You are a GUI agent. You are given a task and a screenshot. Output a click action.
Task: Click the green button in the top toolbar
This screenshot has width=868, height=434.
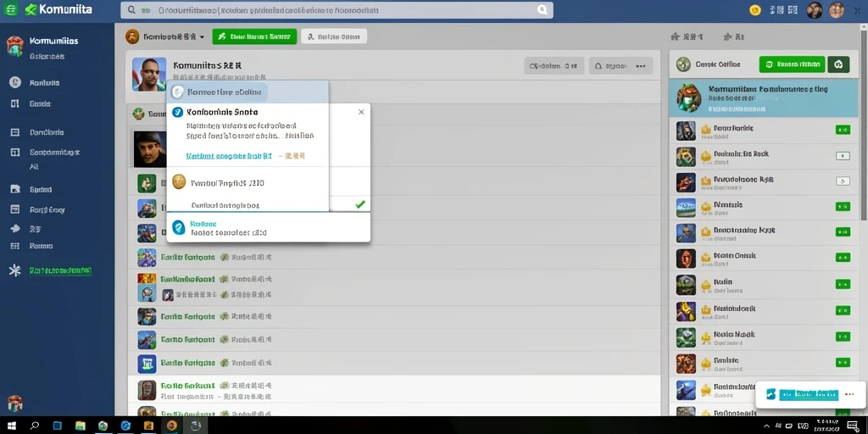click(254, 36)
